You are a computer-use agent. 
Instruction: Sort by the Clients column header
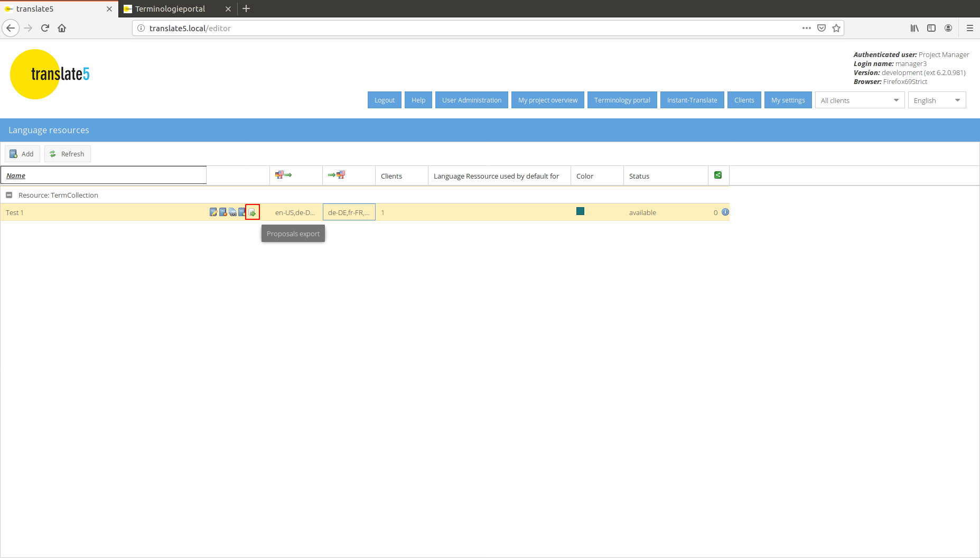pyautogui.click(x=402, y=176)
